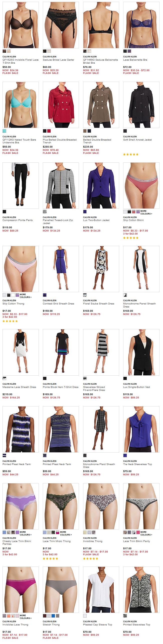Viewport: 163px width, 644px height.
Task: Expand More Colours for Slip Cotton Bikini
Action: tap(146, 212)
